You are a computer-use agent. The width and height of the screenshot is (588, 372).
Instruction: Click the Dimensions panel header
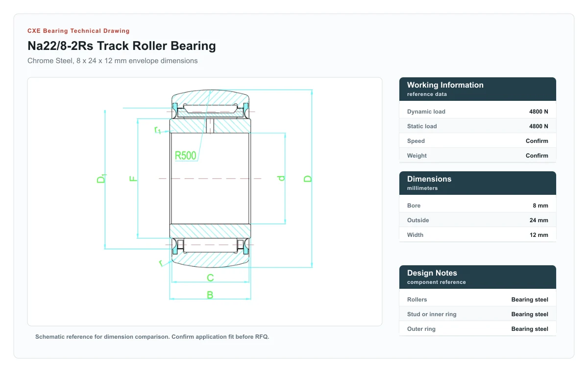(x=478, y=183)
